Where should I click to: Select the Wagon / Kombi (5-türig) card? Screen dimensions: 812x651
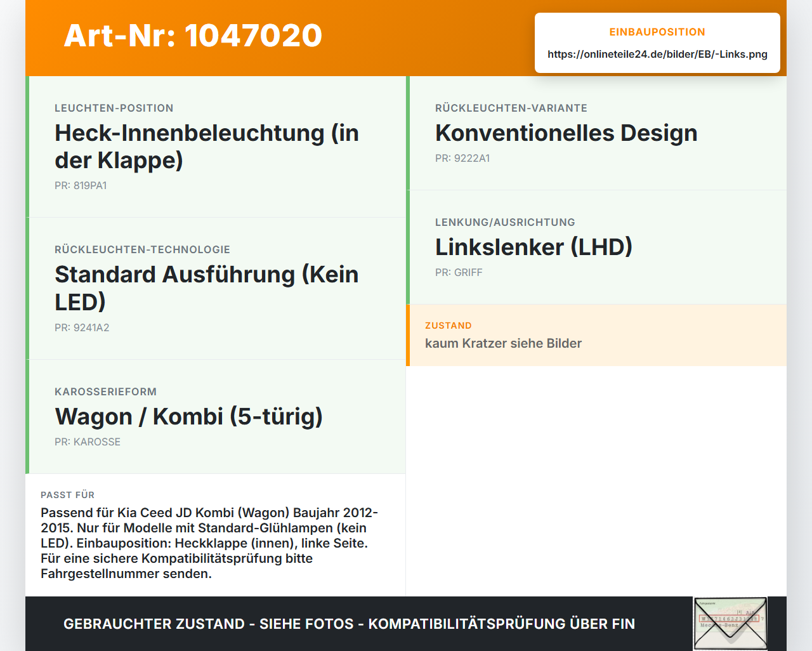tap(216, 417)
